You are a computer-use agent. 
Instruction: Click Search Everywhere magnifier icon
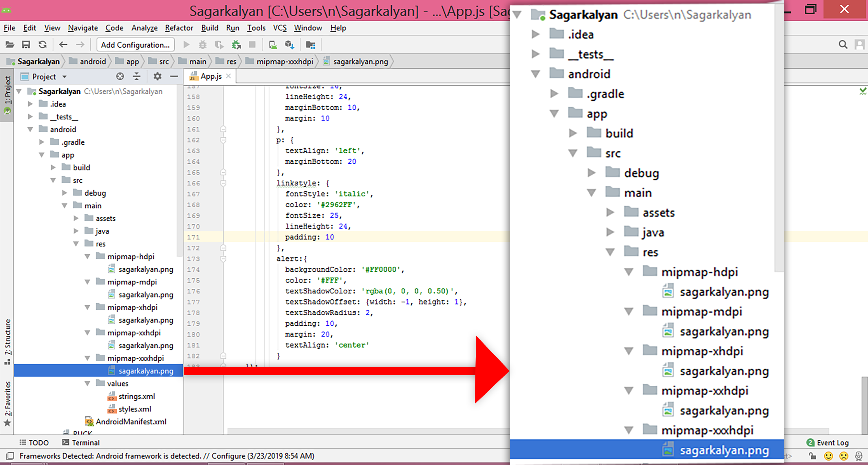click(843, 45)
